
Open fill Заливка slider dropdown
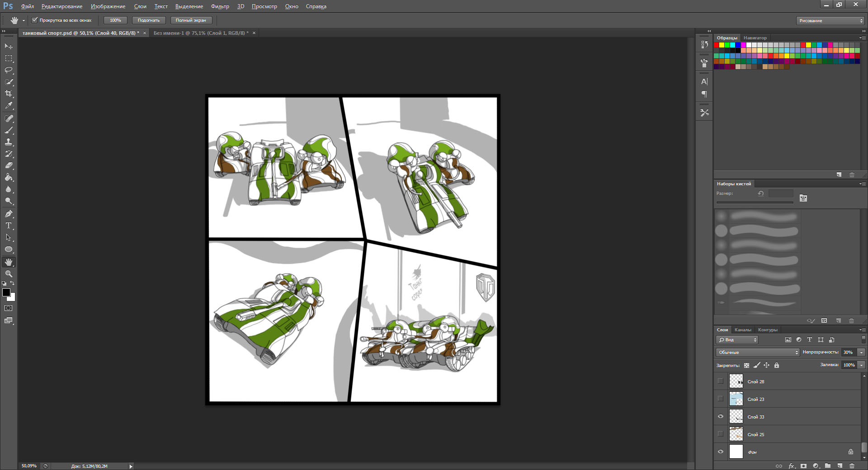click(862, 365)
